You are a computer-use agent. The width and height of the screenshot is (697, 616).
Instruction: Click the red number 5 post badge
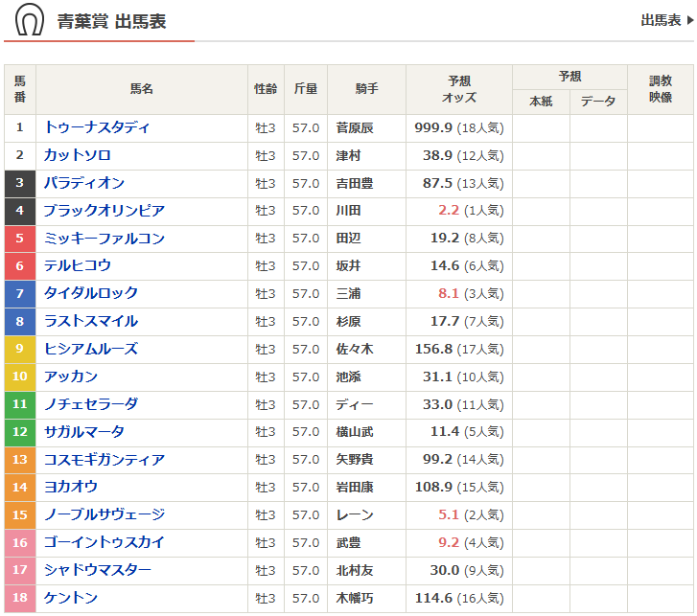(x=20, y=239)
